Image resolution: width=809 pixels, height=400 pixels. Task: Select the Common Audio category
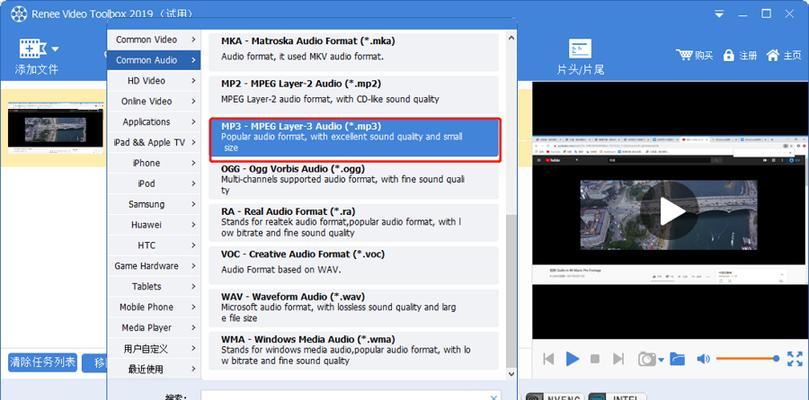154,60
